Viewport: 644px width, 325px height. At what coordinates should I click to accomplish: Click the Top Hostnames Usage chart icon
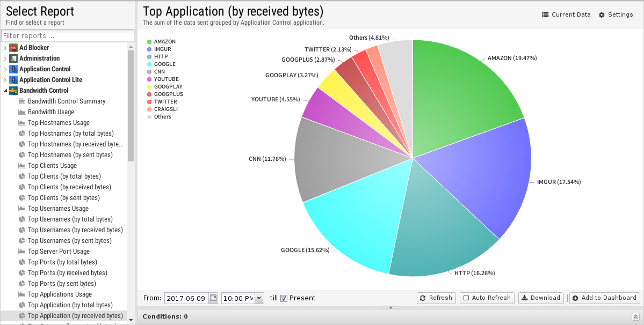[x=22, y=122]
